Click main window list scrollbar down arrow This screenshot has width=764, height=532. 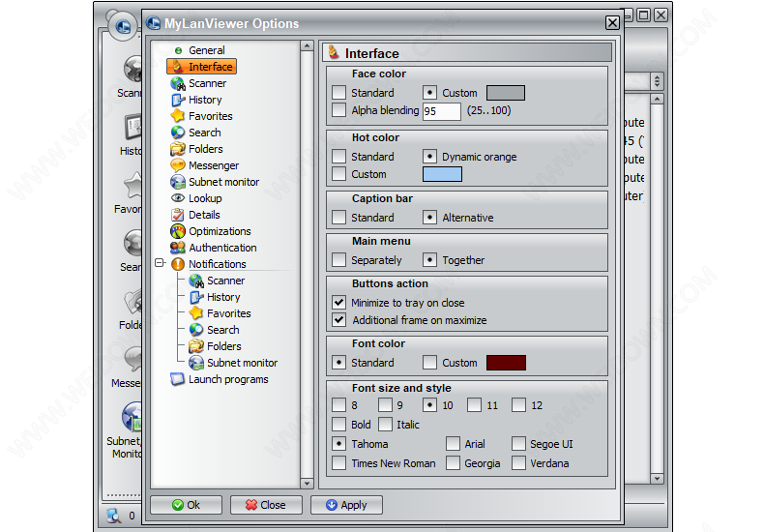pyautogui.click(x=657, y=479)
